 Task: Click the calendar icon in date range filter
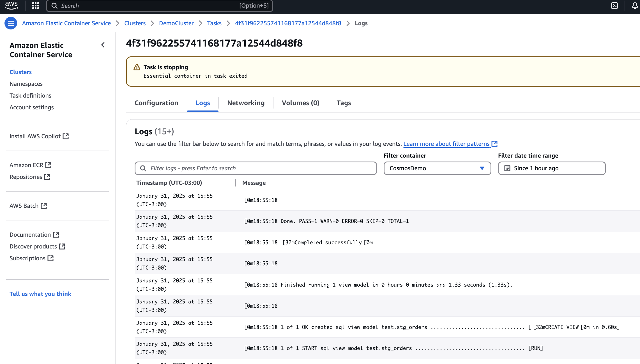click(507, 168)
